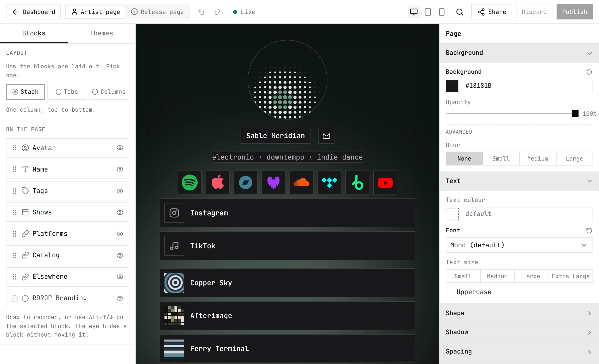Open the SoundCloud platform icon
The width and height of the screenshot is (599, 364).
coord(301,182)
